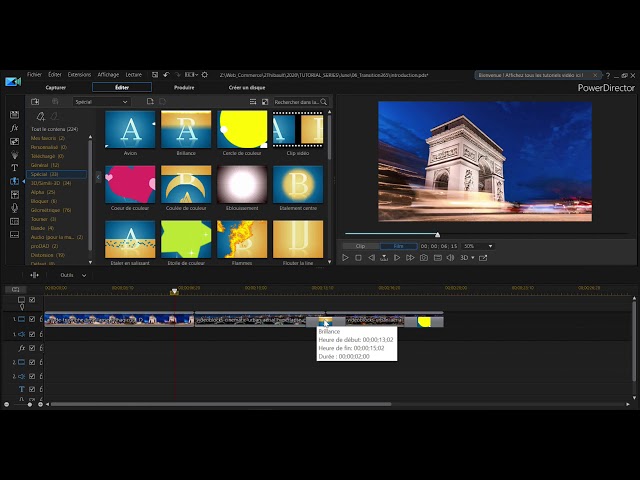Open the Éditer menu

pos(55,75)
